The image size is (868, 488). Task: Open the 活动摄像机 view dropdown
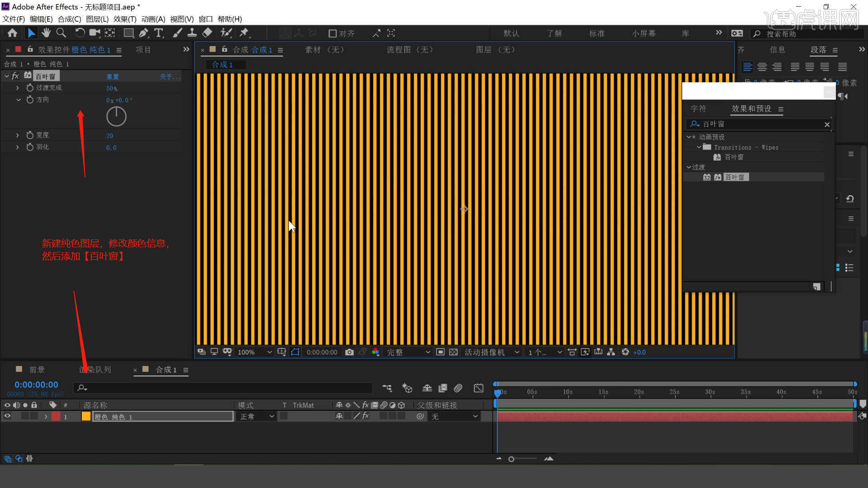coord(491,352)
